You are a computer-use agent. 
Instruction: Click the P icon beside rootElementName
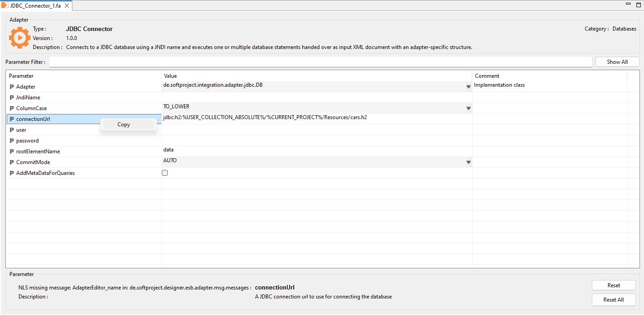[x=12, y=151]
